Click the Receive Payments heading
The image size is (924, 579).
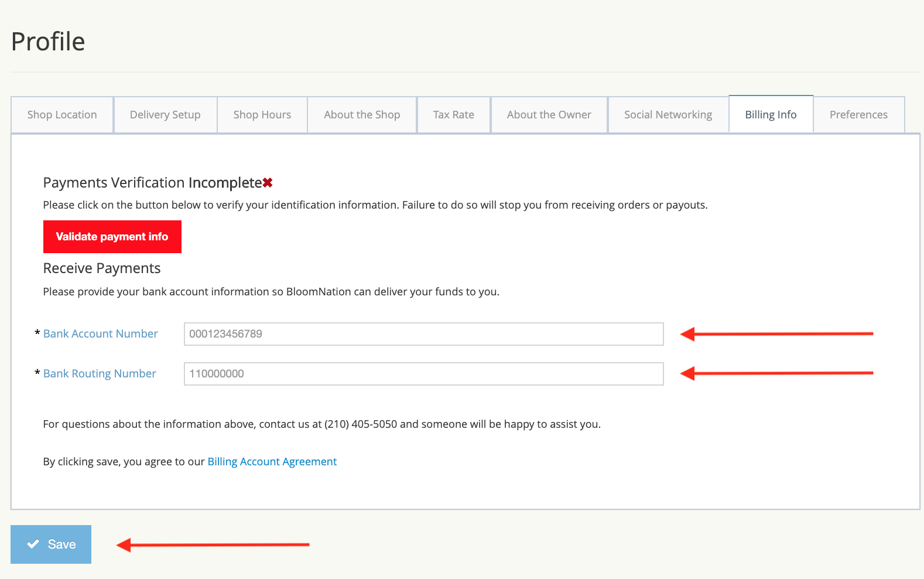coord(102,268)
